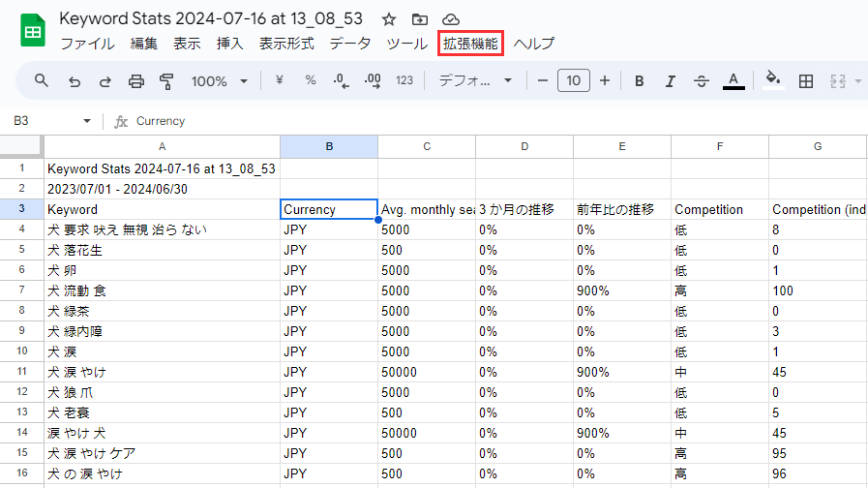Click cell 犬 涙 やけ ケア

pyautogui.click(x=163, y=453)
